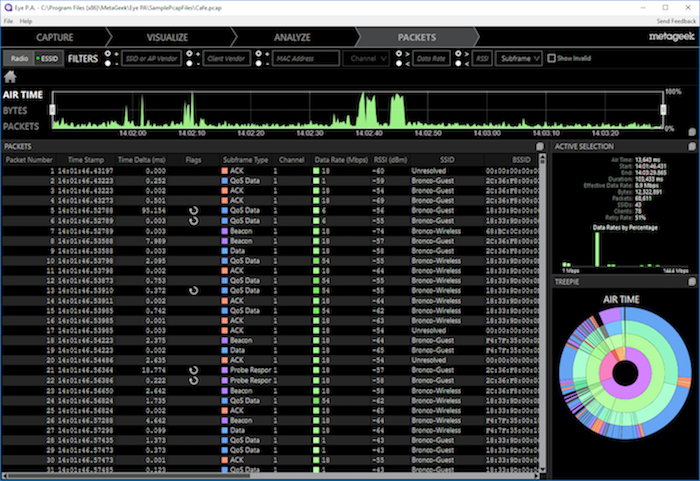This screenshot has height=481, width=700.
Task: Click the blue QoS Data icon on packet 2
Action: pyautogui.click(x=225, y=181)
